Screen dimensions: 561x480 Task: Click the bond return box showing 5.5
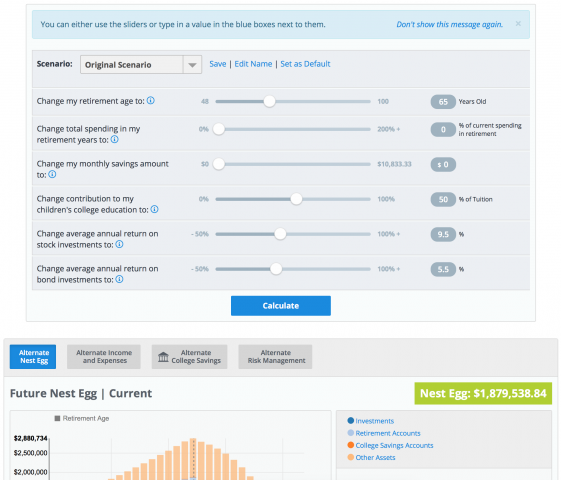(x=443, y=269)
